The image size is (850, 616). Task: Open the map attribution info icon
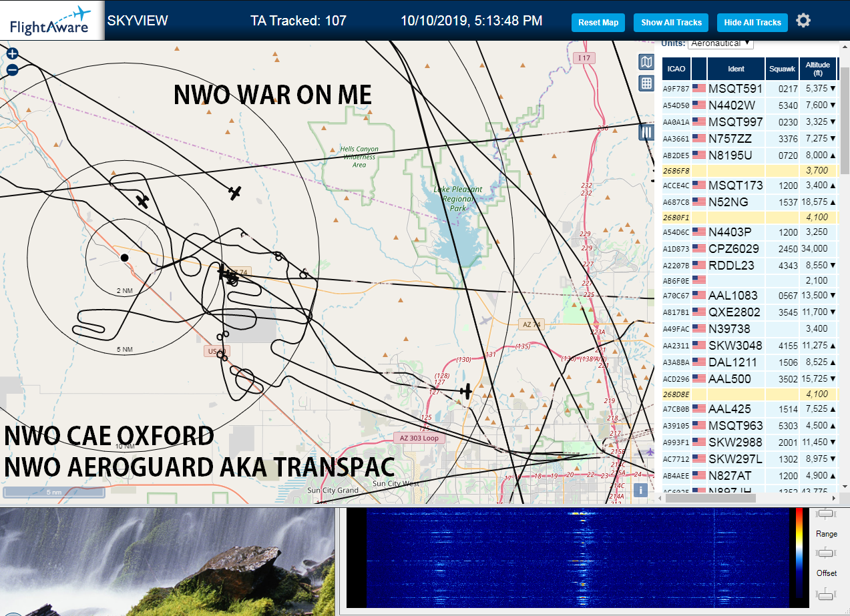click(640, 490)
